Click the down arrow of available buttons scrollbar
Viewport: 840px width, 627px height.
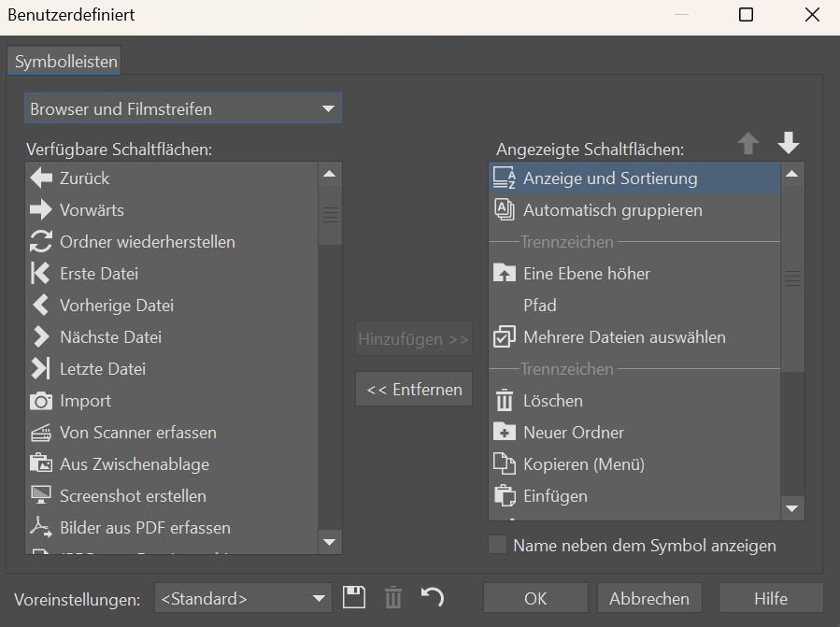pyautogui.click(x=330, y=542)
